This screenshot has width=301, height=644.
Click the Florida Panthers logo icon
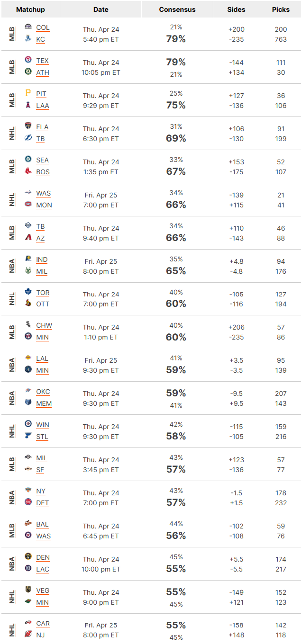click(28, 126)
